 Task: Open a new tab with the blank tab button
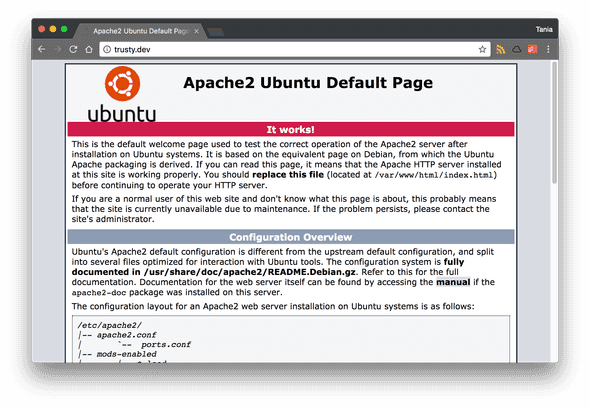(x=216, y=32)
